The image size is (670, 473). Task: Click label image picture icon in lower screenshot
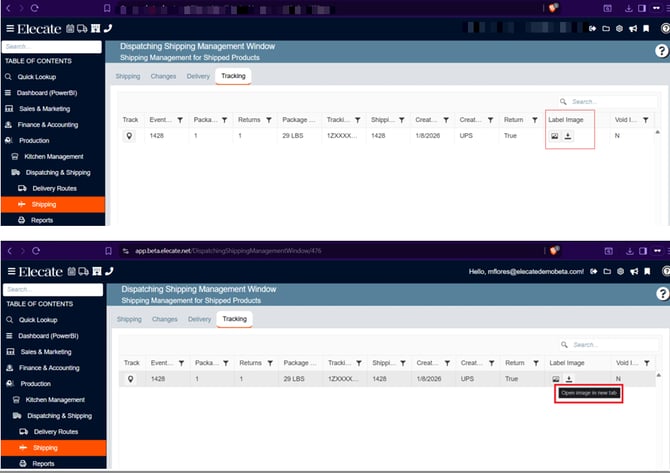pos(555,379)
